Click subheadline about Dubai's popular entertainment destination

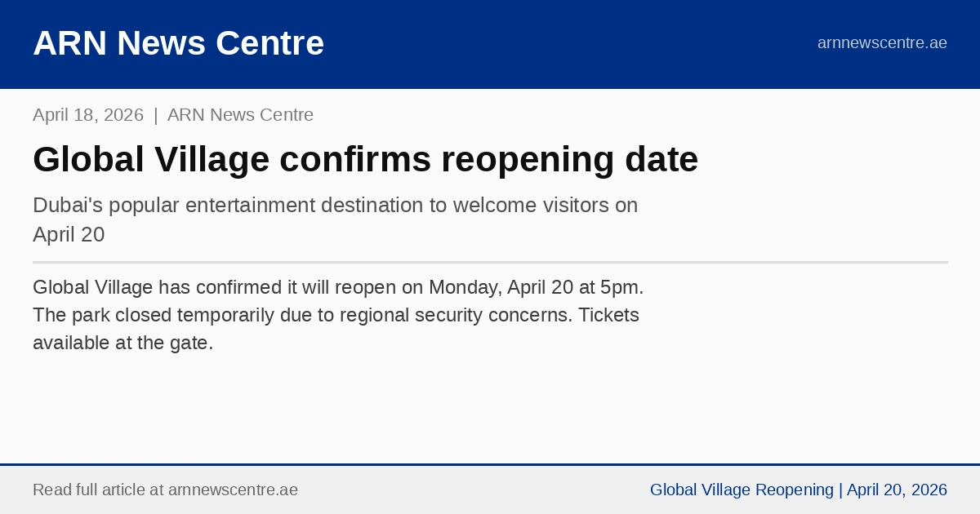coord(335,206)
